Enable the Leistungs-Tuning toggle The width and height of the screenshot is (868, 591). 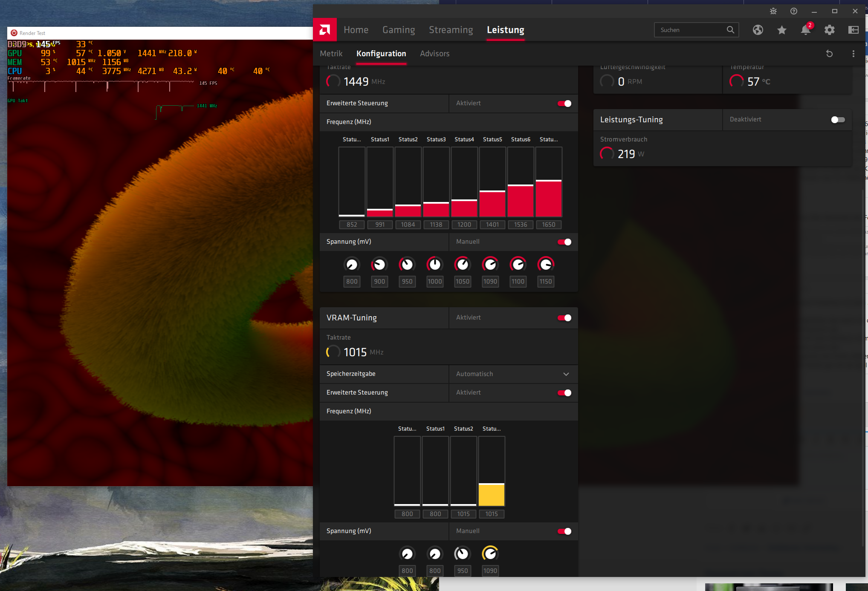(x=838, y=120)
